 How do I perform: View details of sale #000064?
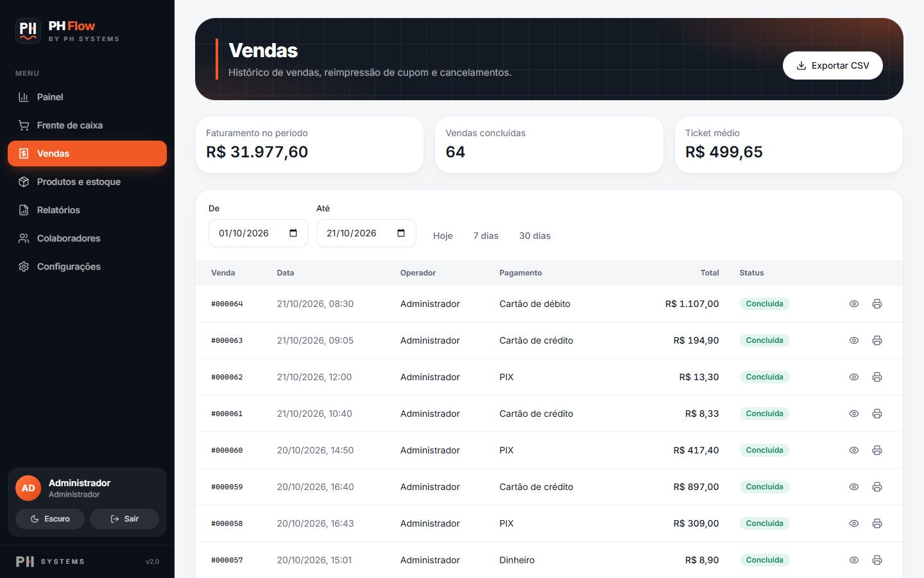(854, 304)
